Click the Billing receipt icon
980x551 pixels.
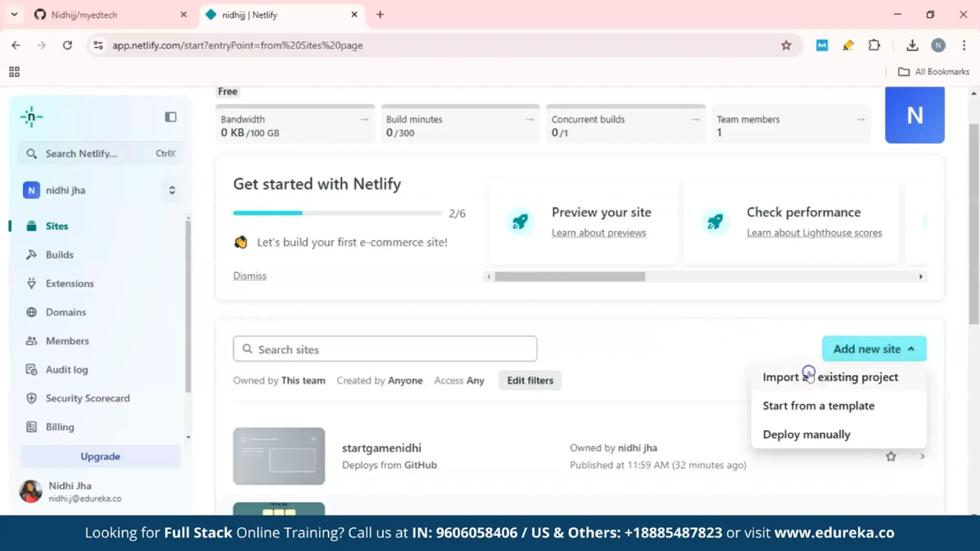click(32, 427)
